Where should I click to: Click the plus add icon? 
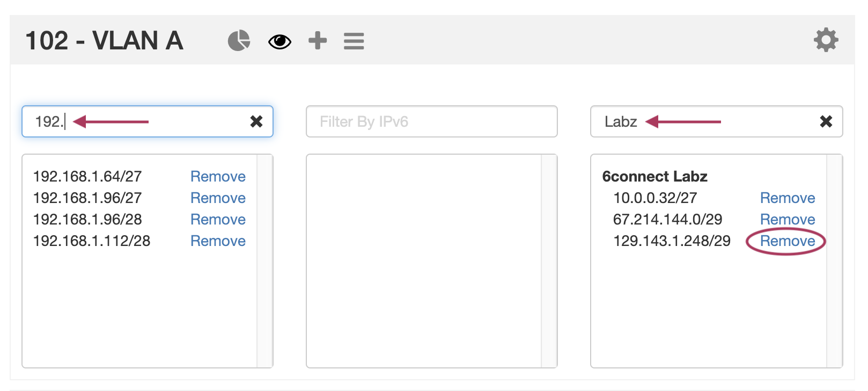(318, 41)
